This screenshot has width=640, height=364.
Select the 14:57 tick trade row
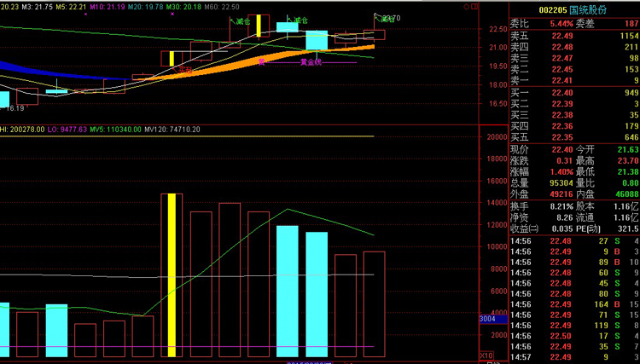click(x=574, y=357)
